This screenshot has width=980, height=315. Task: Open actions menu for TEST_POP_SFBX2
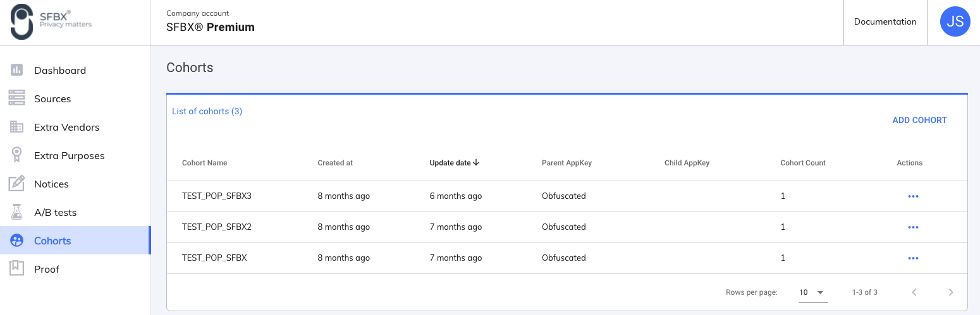coord(912,227)
